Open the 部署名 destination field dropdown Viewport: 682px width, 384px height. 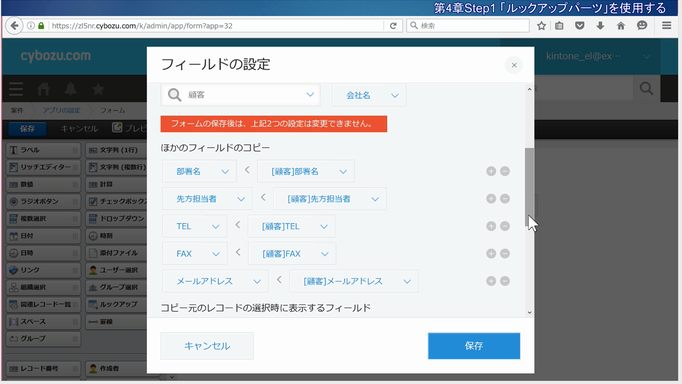pyautogui.click(x=199, y=171)
